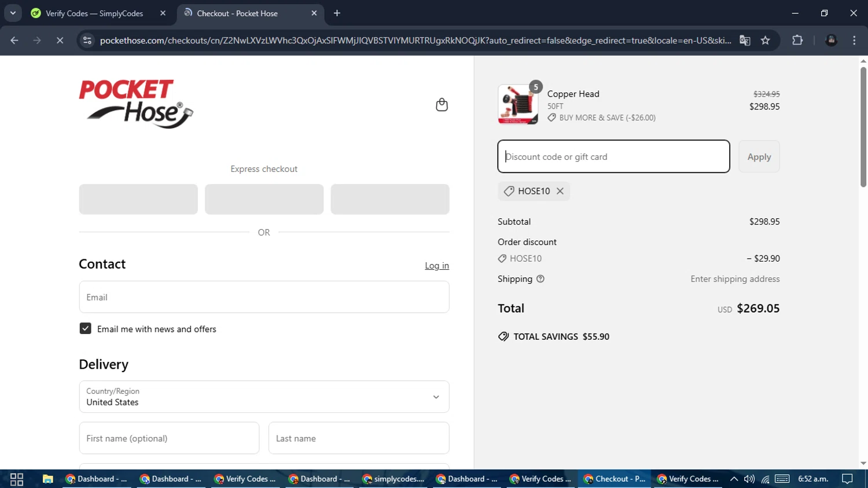Close the Checkout - Pocket Hose tab
868x488 pixels.
coord(314,13)
